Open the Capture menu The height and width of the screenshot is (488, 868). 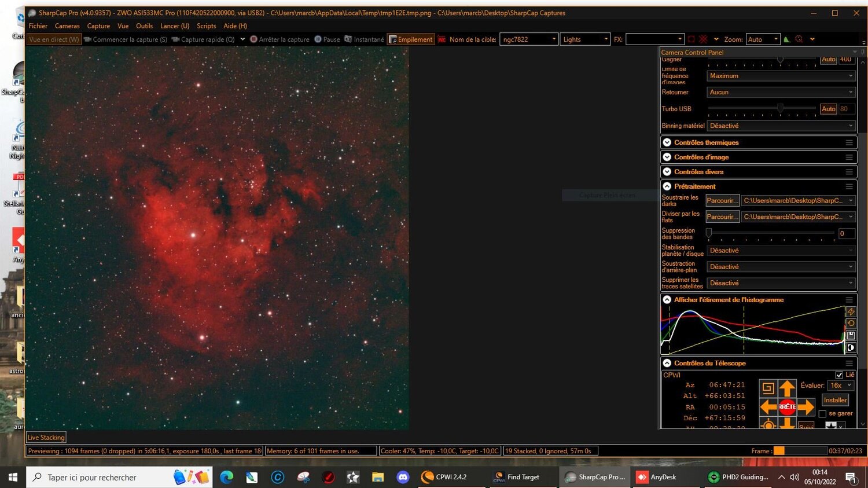pyautogui.click(x=98, y=25)
